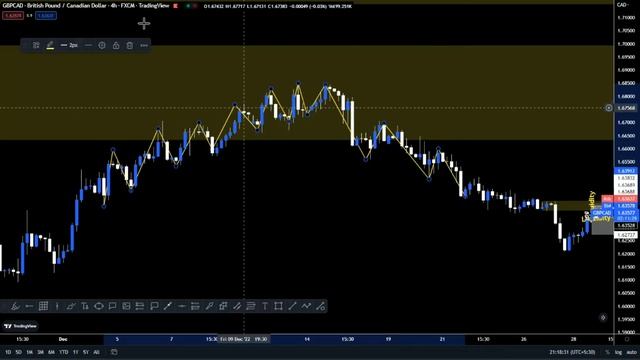Click the TradingView logo
Screen dimensions: 640x360
(x=20, y=326)
